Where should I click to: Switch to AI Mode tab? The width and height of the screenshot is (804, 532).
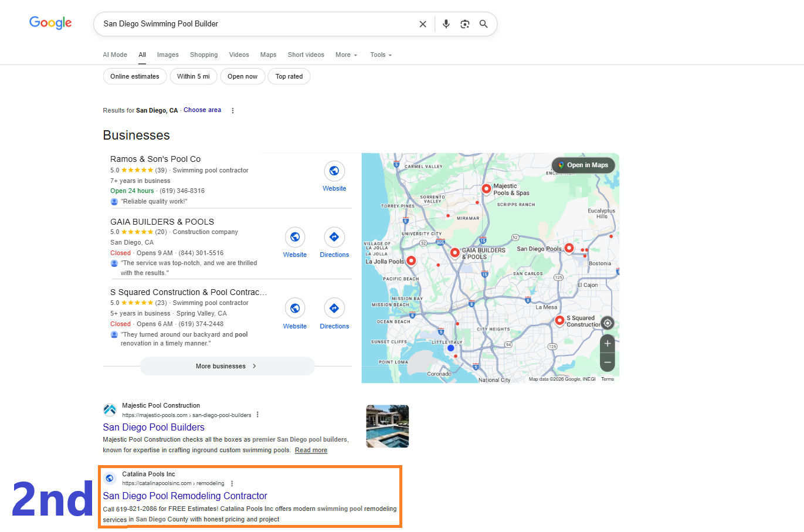pyautogui.click(x=115, y=55)
